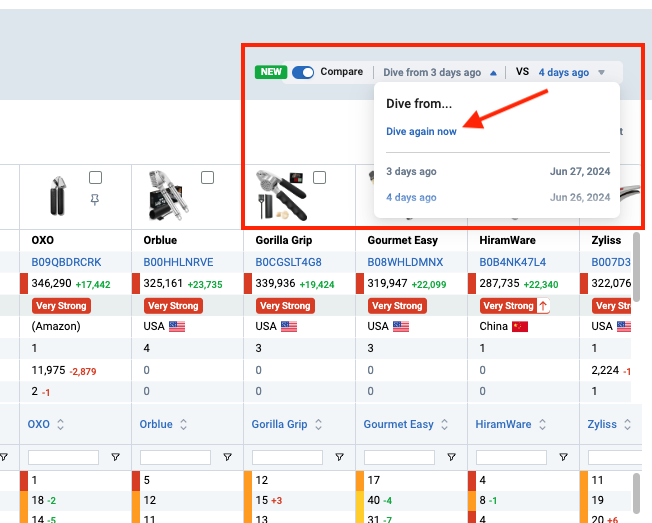Click the USA flag in Orblue column
This screenshot has width=652, height=523.
(x=177, y=327)
